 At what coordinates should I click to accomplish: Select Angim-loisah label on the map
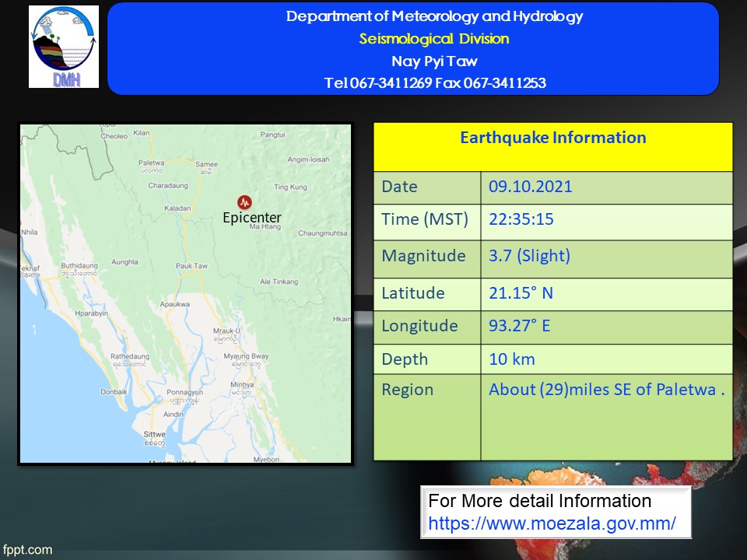coord(309,159)
